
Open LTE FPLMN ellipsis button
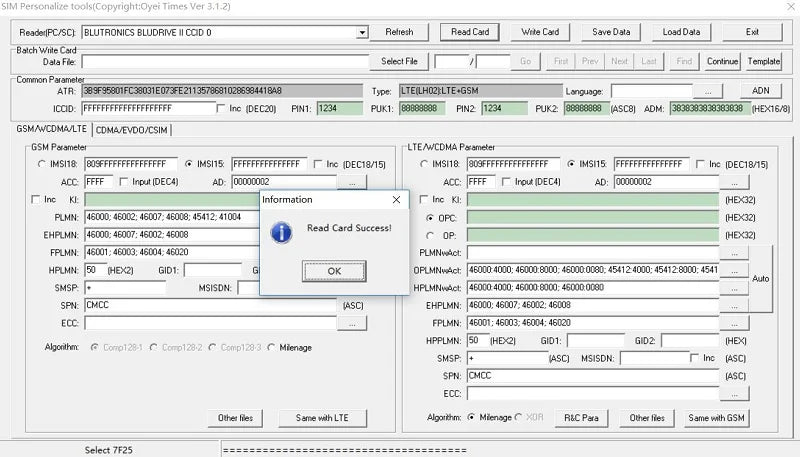tap(734, 323)
